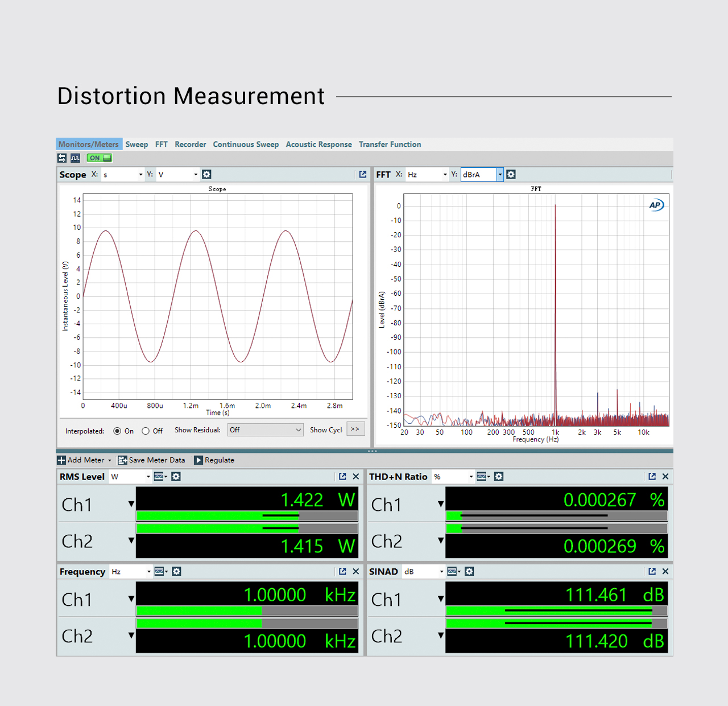Open THD+N Ratio meter settings gear
Image resolution: width=728 pixels, height=706 pixels.
[x=499, y=477]
